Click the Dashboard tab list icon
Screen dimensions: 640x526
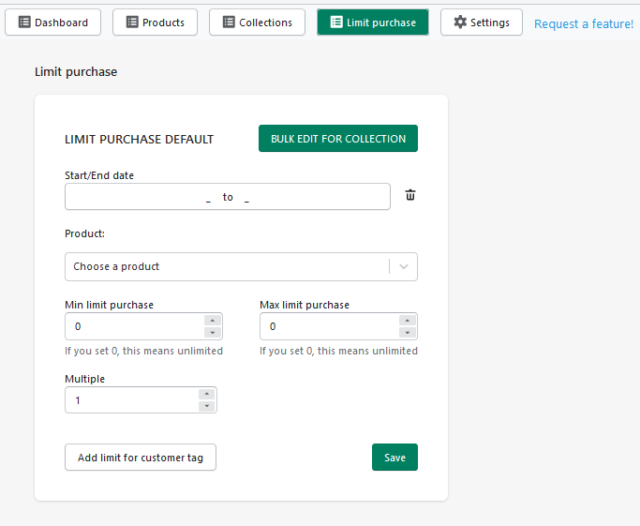coord(24,22)
